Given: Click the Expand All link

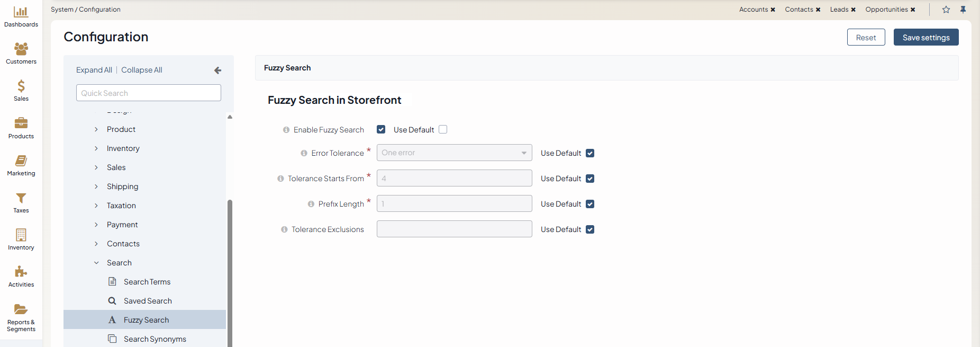Looking at the screenshot, I should tap(94, 70).
